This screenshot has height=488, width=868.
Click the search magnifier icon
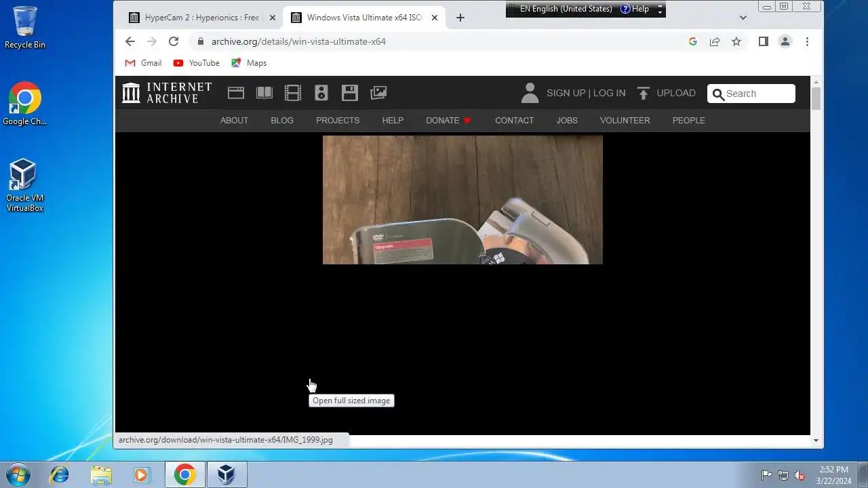tap(718, 94)
